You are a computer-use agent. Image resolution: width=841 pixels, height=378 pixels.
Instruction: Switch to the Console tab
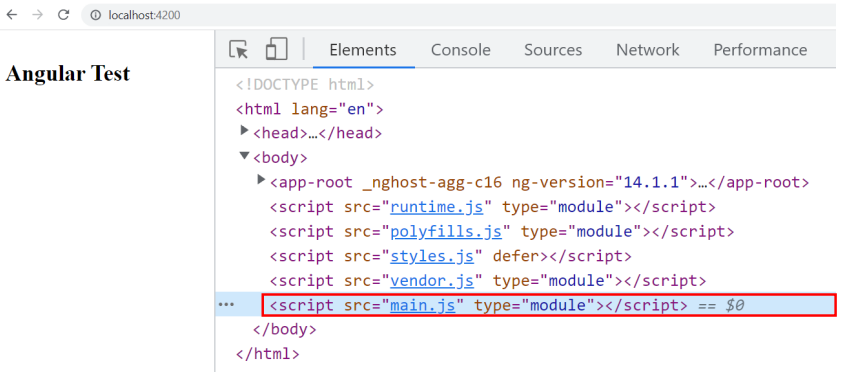point(461,50)
